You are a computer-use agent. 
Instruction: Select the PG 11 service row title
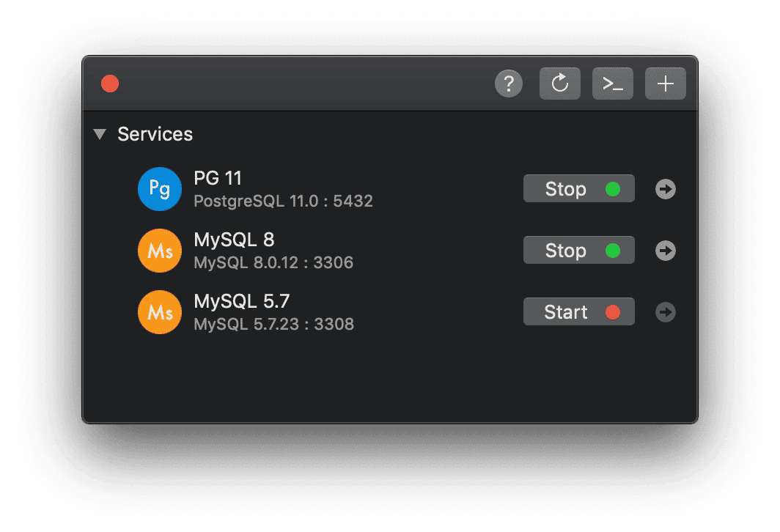218,178
